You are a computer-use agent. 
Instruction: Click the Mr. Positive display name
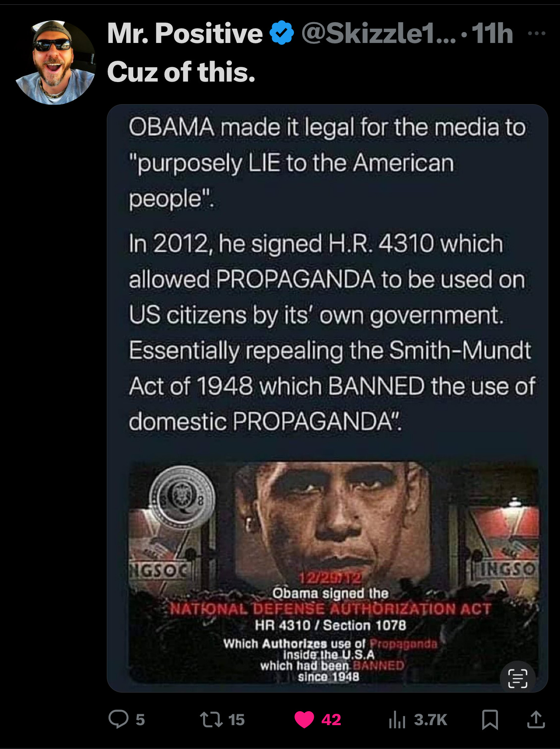coord(185,33)
